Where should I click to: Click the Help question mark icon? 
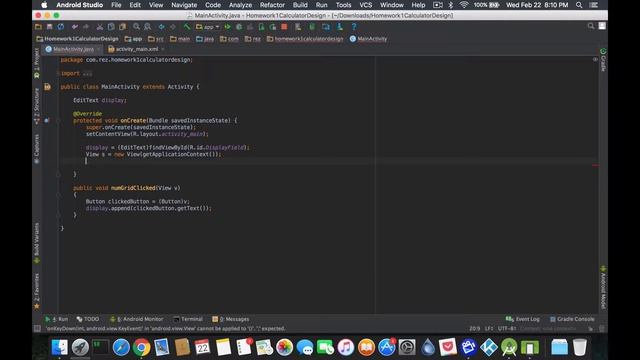click(x=354, y=27)
